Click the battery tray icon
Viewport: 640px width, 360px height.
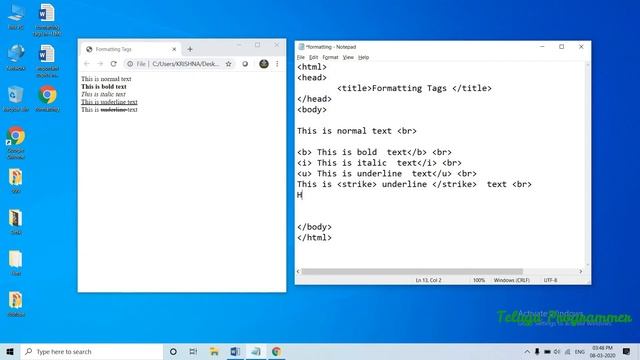[x=547, y=351]
